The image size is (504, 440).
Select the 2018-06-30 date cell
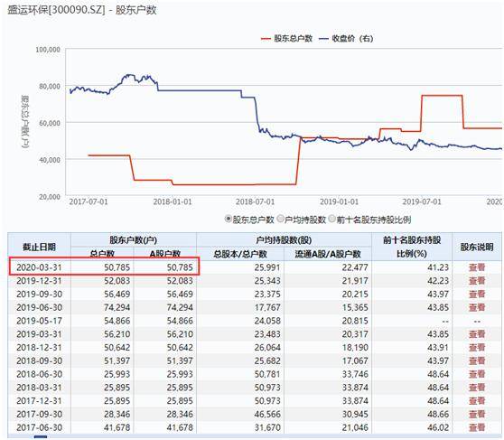(39, 374)
